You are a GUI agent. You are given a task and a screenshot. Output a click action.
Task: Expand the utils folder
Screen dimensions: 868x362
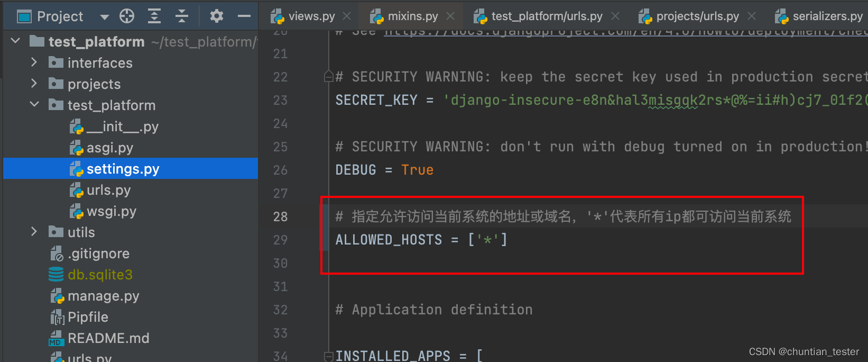[34, 232]
